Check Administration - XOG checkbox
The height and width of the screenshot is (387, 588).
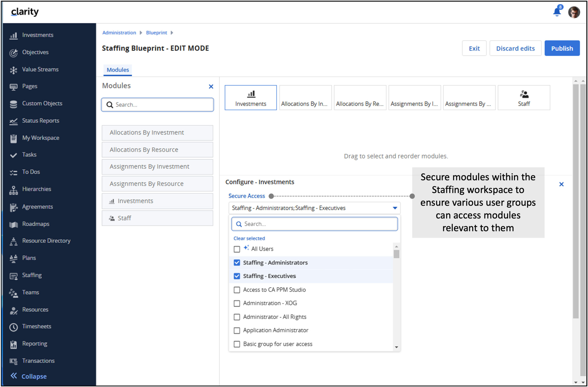(237, 303)
